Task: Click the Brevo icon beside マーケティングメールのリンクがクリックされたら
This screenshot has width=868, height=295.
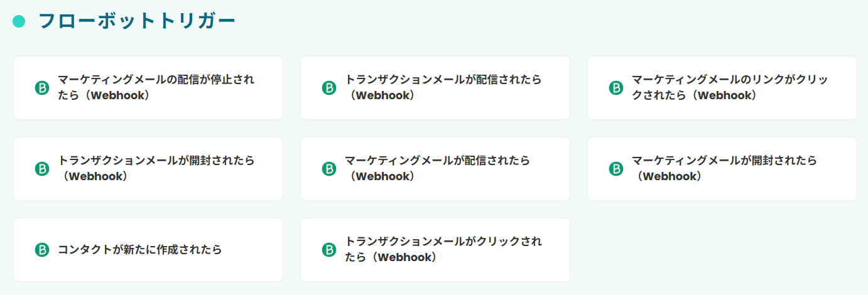Action: tap(616, 88)
